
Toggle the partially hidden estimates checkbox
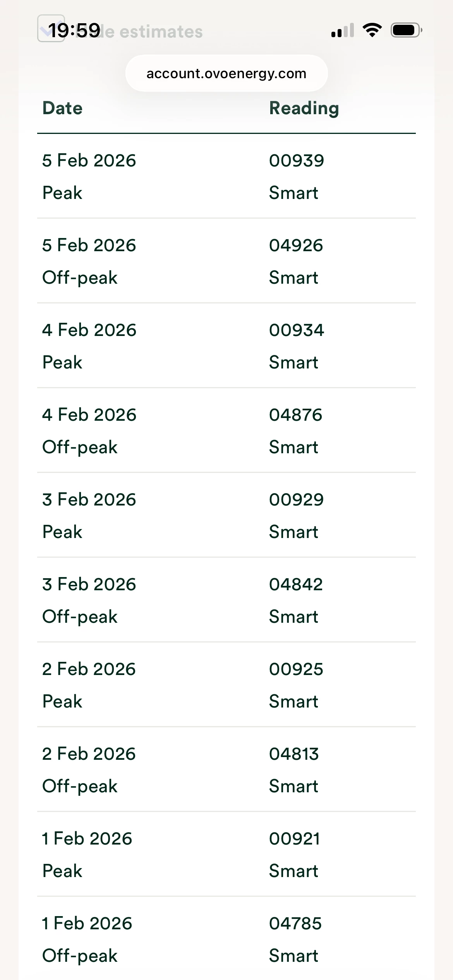(50, 28)
